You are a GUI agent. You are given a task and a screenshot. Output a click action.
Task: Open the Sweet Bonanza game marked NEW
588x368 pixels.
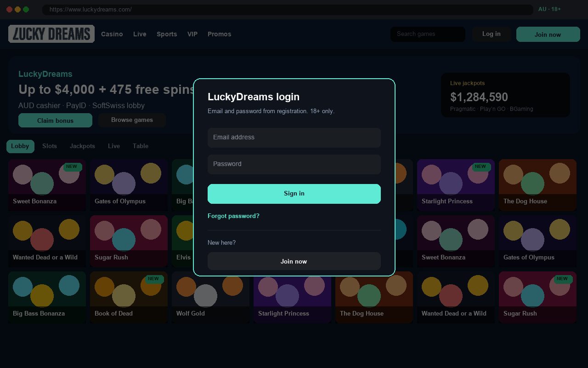pyautogui.click(x=47, y=185)
